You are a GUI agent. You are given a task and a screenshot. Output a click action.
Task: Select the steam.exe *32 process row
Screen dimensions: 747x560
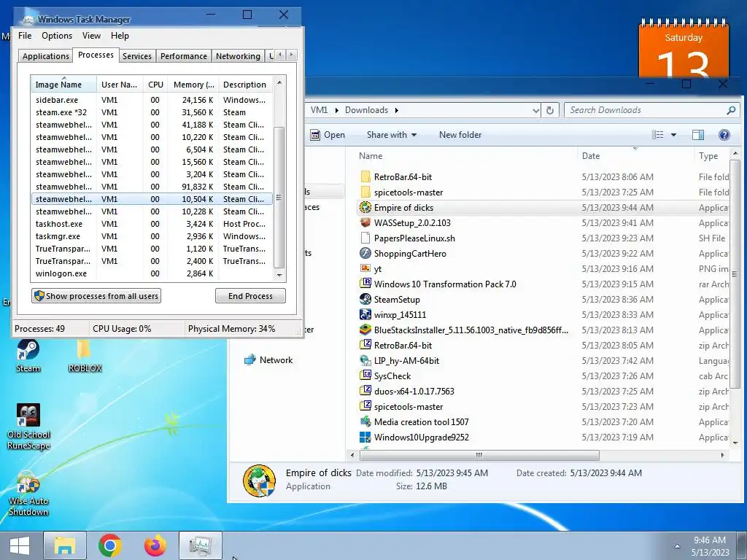click(x=152, y=112)
